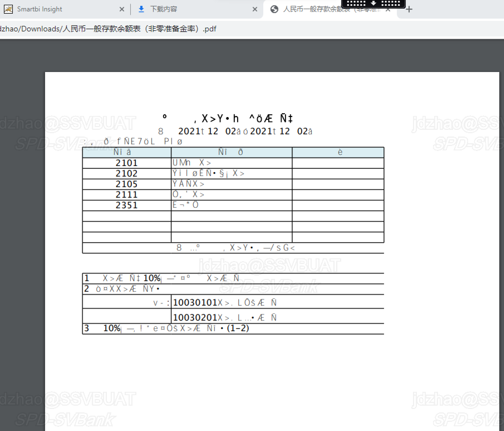Click the address bar with the PDF path
The image size is (504, 431).
pos(252,29)
